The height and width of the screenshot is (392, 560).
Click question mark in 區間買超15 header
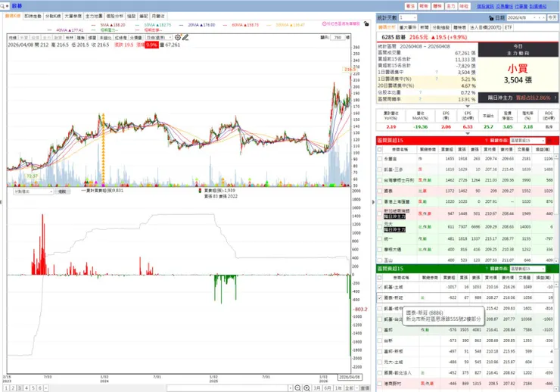[486, 140]
